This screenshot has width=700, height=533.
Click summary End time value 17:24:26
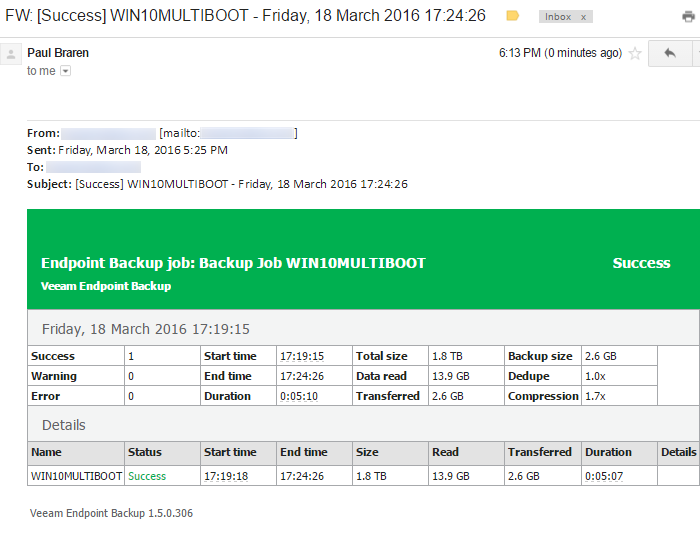click(302, 376)
